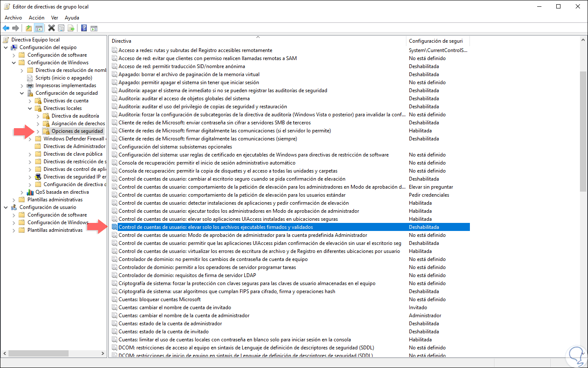This screenshot has width=588, height=368.
Task: Click the Forward navigation arrow
Action: [16, 28]
